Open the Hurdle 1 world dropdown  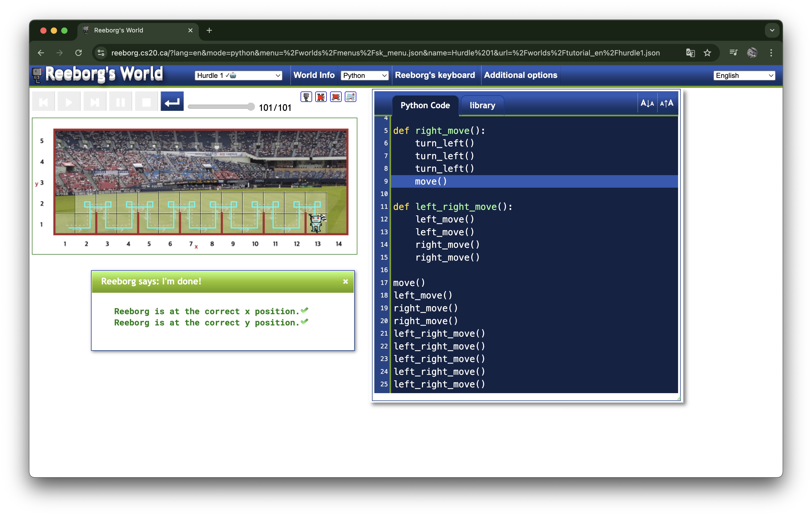coord(238,76)
